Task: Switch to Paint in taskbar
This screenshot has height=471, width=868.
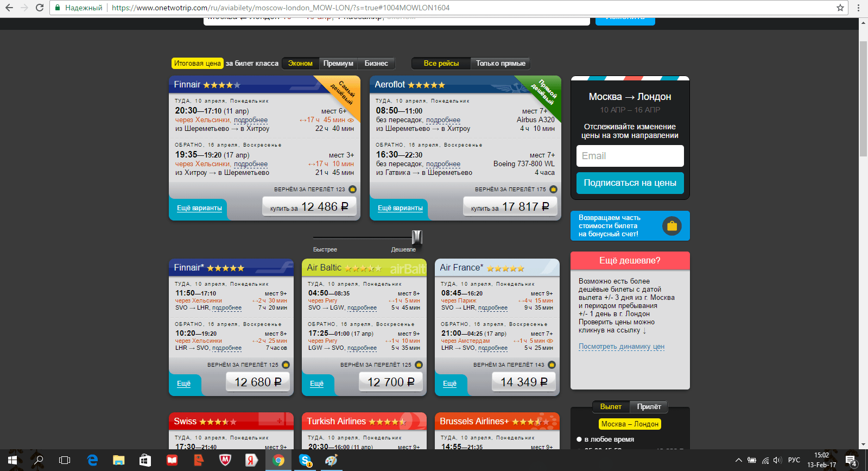Action: point(331,460)
